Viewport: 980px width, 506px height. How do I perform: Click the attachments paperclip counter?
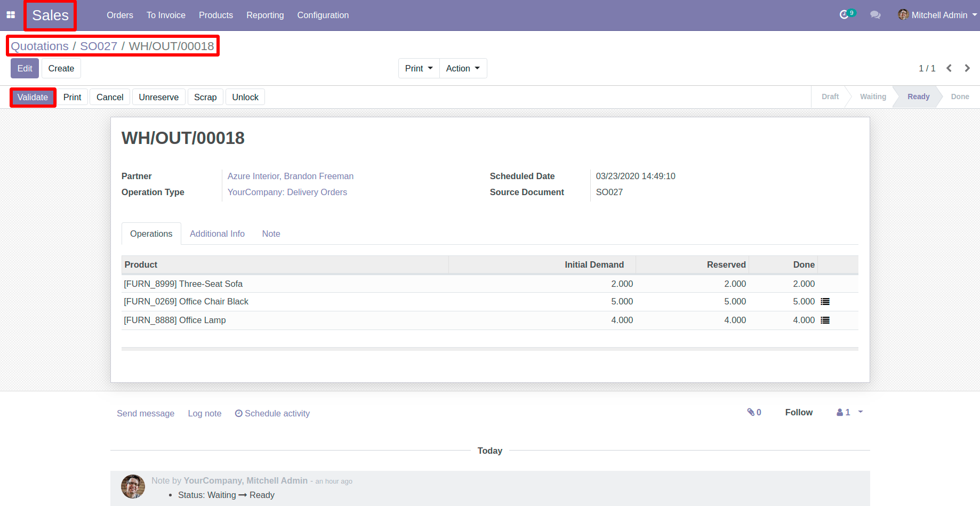tap(754, 412)
